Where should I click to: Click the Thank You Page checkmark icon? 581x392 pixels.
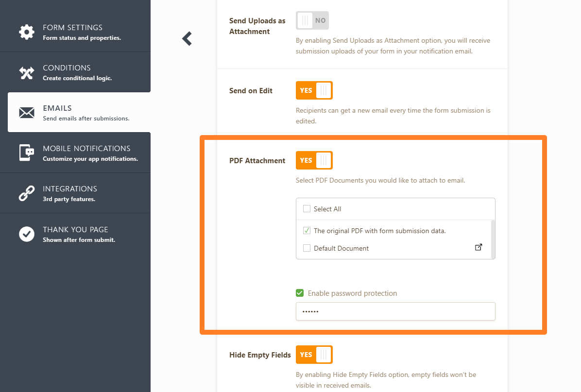click(27, 234)
